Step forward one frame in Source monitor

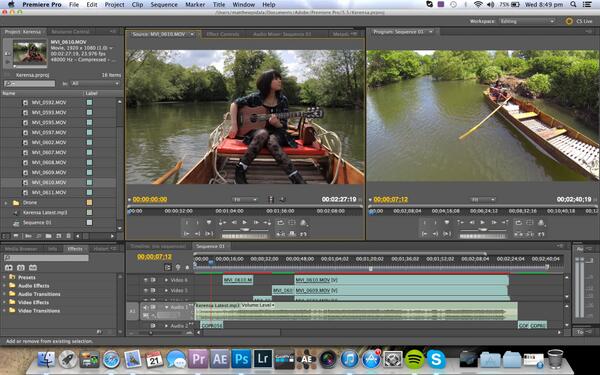point(256,222)
